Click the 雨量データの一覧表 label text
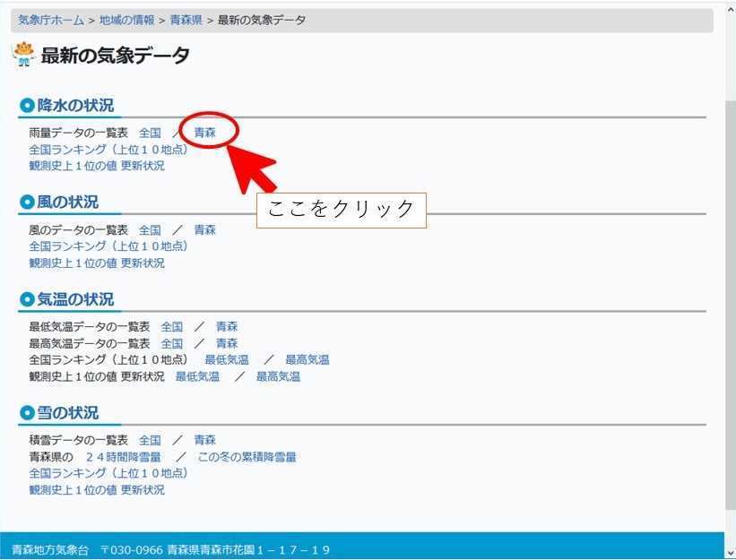This screenshot has height=560, width=736. pyautogui.click(x=78, y=133)
